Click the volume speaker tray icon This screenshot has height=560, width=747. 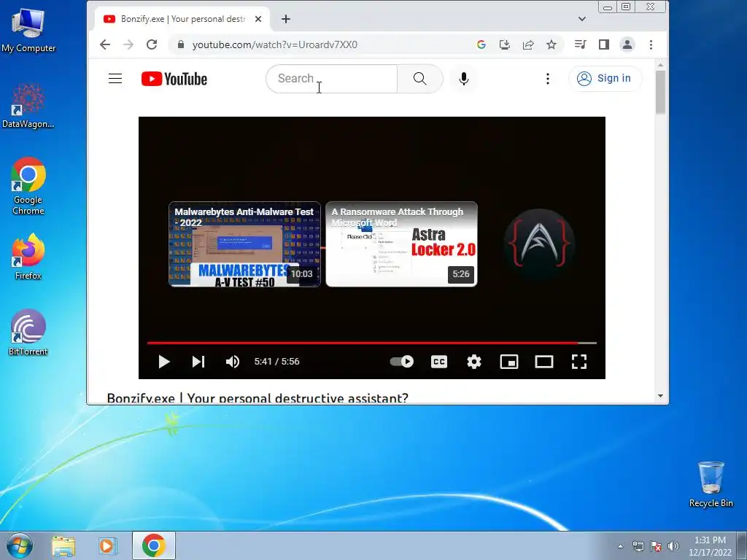coord(673,546)
